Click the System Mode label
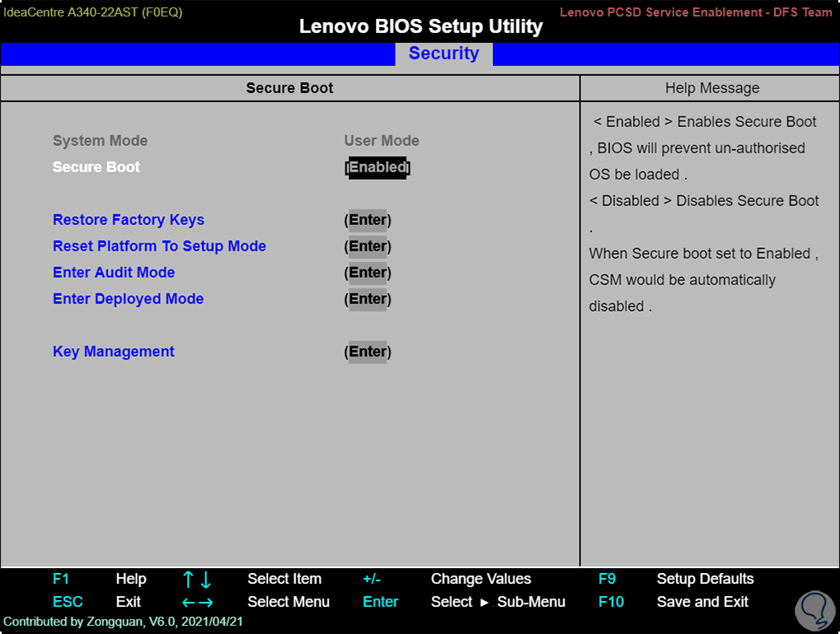The image size is (840, 634). pos(101,141)
